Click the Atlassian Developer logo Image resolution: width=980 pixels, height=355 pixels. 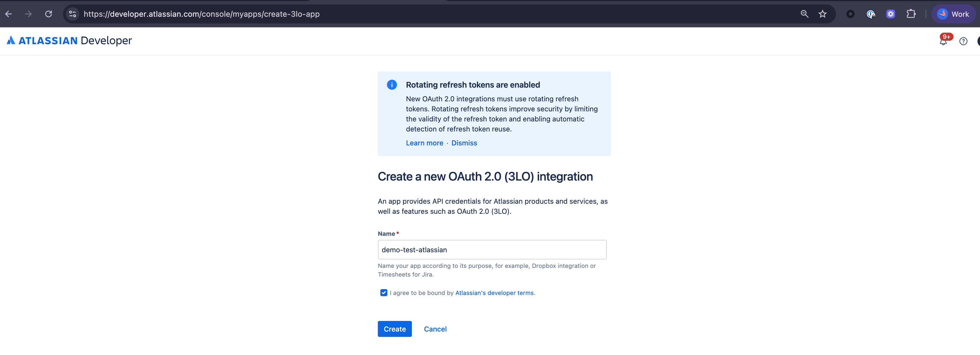(x=69, y=40)
